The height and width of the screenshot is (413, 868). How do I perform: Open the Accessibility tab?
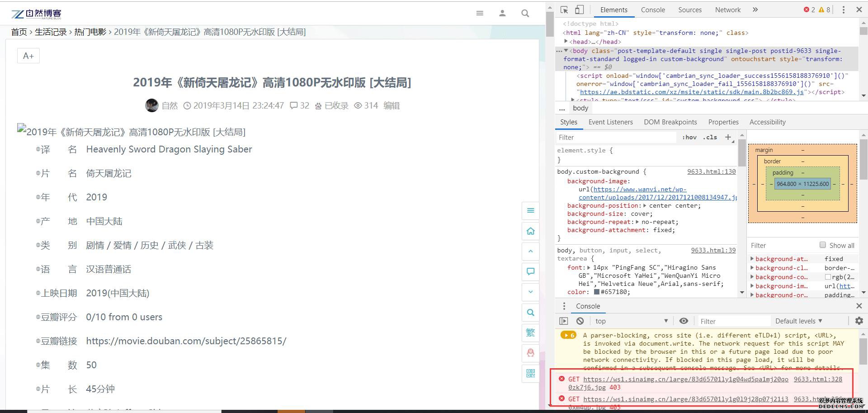coord(767,122)
